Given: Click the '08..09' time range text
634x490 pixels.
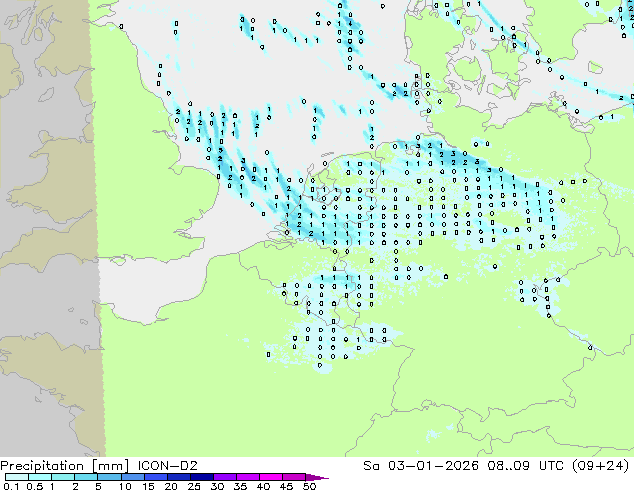Looking at the screenshot, I should pos(508,466).
